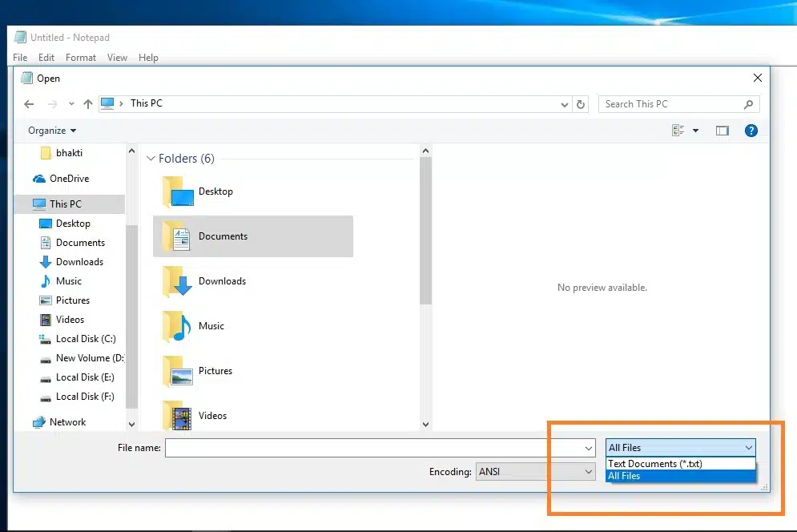Click the This PC address bar icon
The height and width of the screenshot is (532, 797).
[107, 103]
